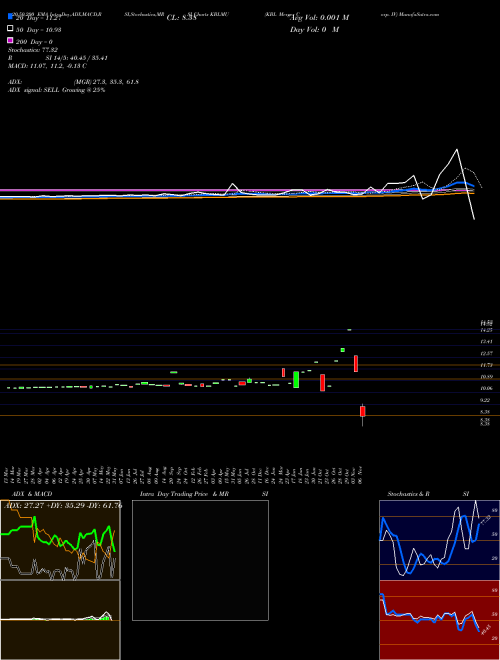Click the MACD histogram panel below the ADX chart
Image resolution: width=500 pixels, height=660 pixels.
click(x=60, y=620)
